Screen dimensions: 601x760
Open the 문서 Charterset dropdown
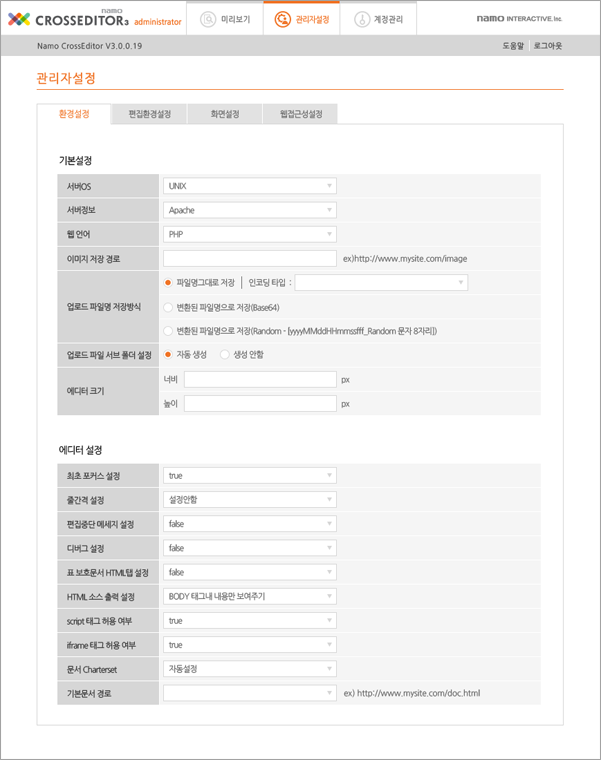[250, 669]
